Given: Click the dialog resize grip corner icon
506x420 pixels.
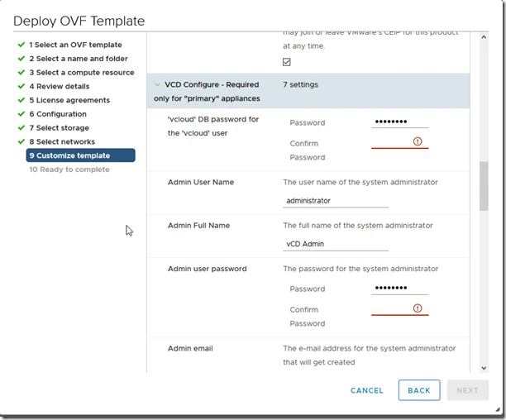Looking at the screenshot, I should coord(497,410).
